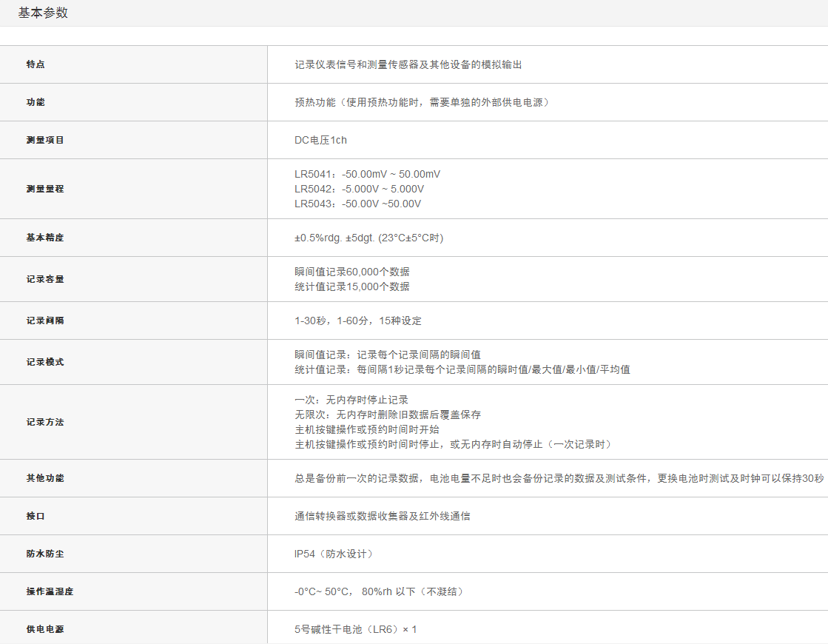Click the 记录模式 row label
Screen dimensions: 828x644
(x=45, y=362)
